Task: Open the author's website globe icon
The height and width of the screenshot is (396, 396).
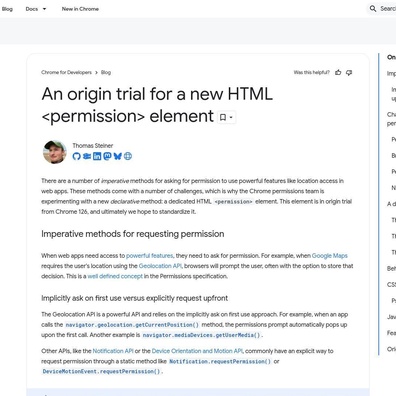Action: tap(128, 156)
